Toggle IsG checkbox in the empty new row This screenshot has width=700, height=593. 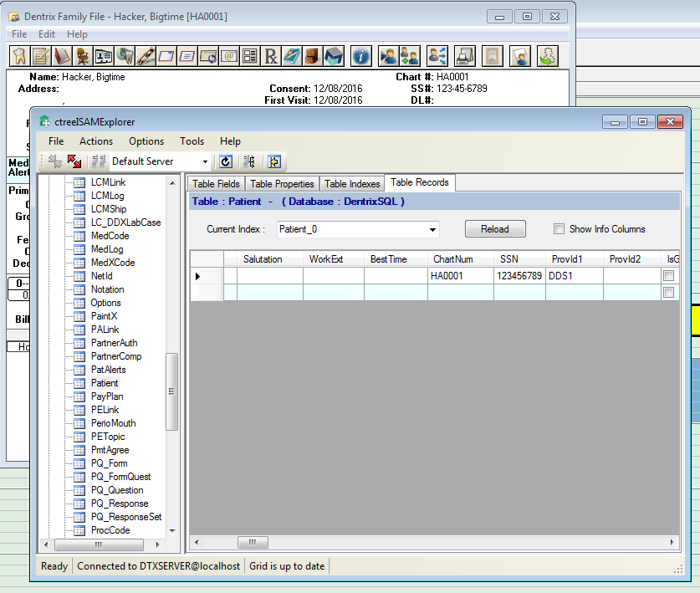[x=668, y=293]
